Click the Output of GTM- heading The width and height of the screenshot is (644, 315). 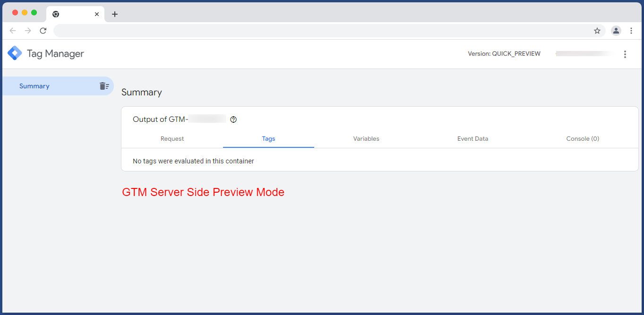[161, 119]
